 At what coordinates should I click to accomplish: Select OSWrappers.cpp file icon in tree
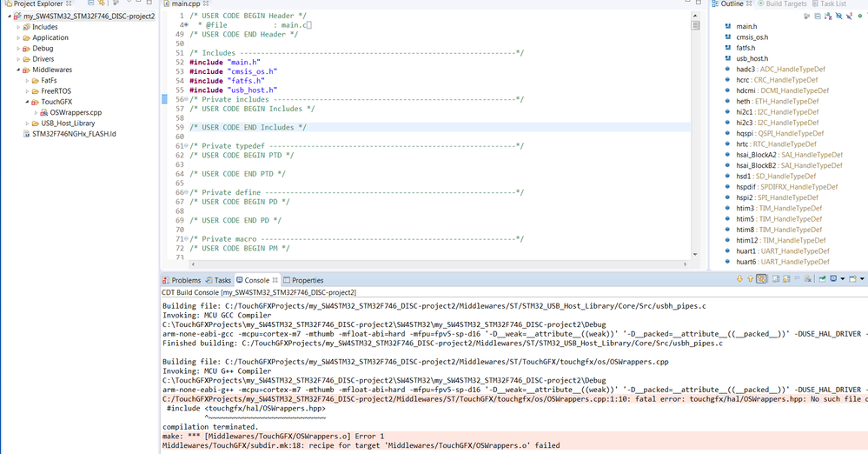(43, 112)
